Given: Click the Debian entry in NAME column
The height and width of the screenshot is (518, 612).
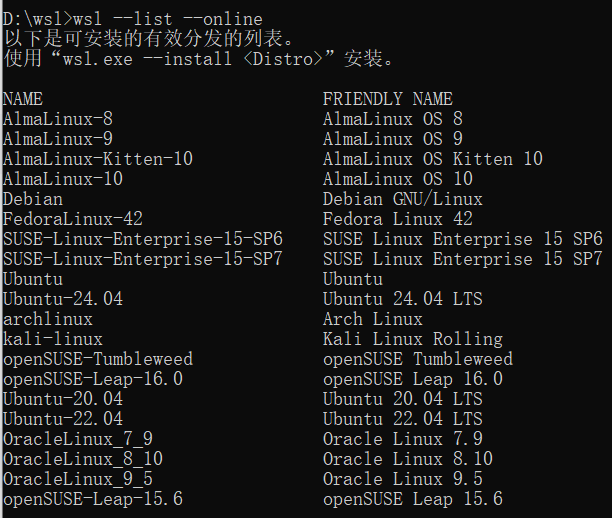Looking at the screenshot, I should coord(33,198).
